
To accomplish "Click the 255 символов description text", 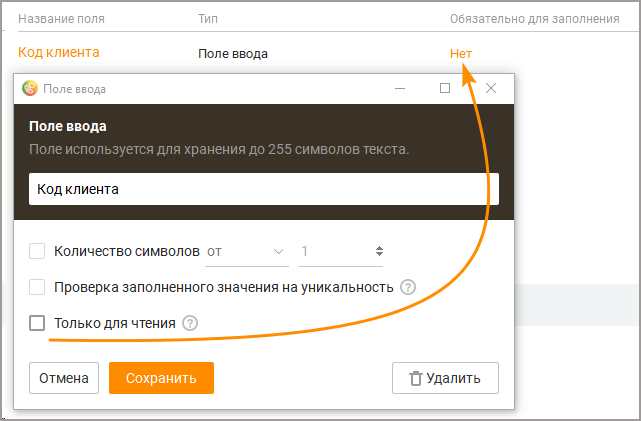I will [219, 149].
